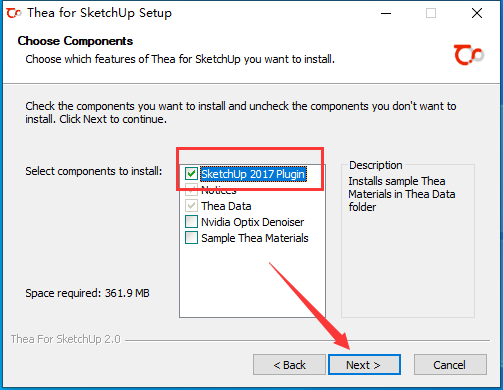
Task: Click the Thea For SketchUp 2.0 footer text
Action: coord(66,339)
